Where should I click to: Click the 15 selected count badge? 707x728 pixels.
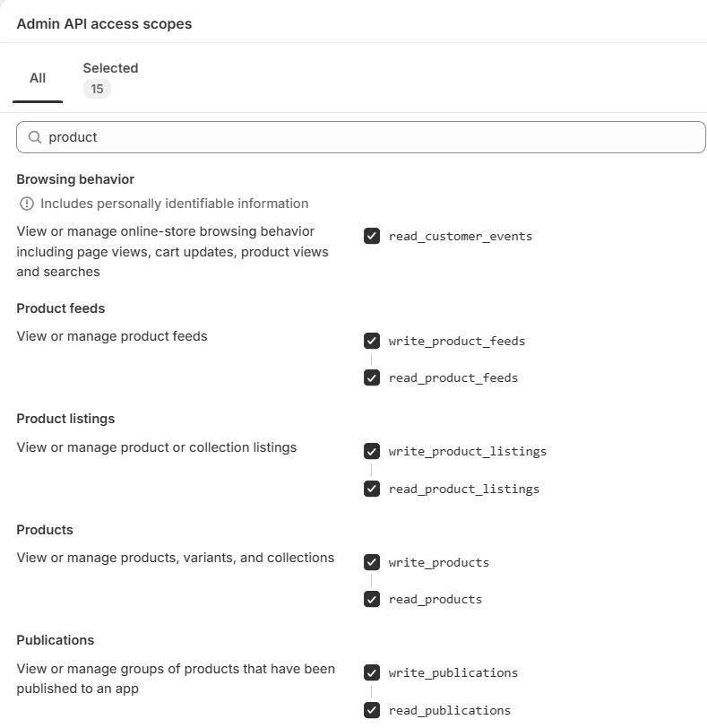pos(97,89)
